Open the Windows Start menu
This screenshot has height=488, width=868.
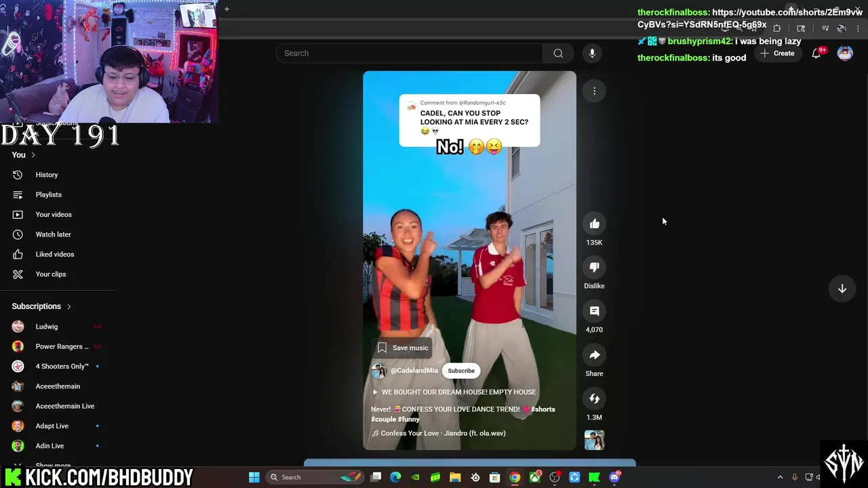(x=254, y=477)
